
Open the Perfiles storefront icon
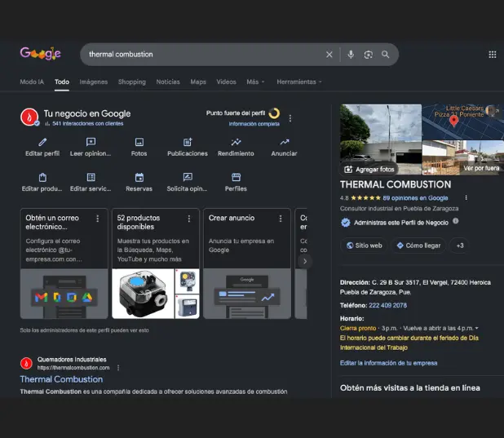236,177
